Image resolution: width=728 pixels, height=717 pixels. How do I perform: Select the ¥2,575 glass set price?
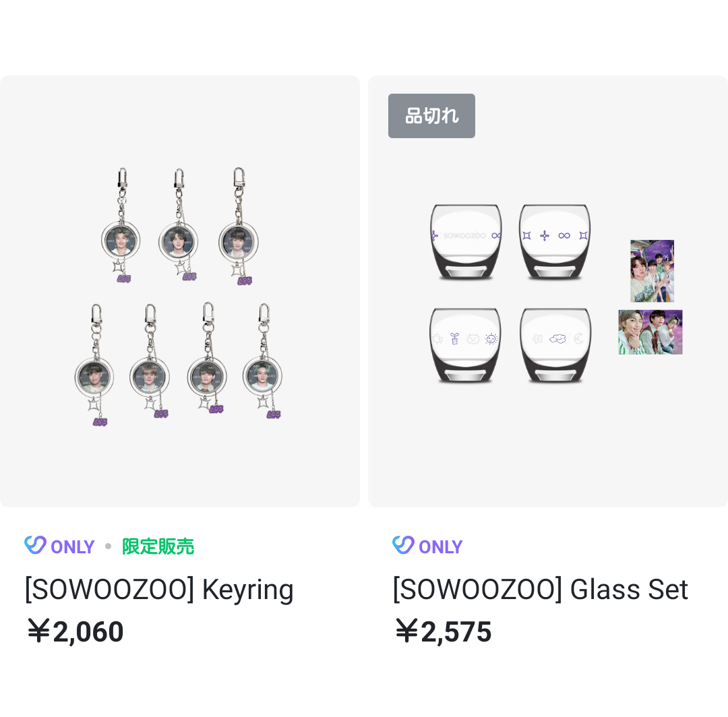pyautogui.click(x=443, y=631)
